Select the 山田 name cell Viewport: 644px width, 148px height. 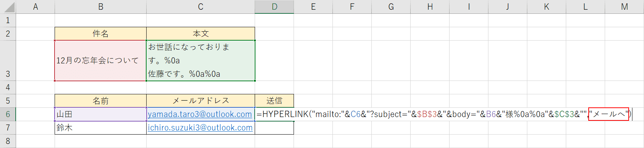coord(101,114)
